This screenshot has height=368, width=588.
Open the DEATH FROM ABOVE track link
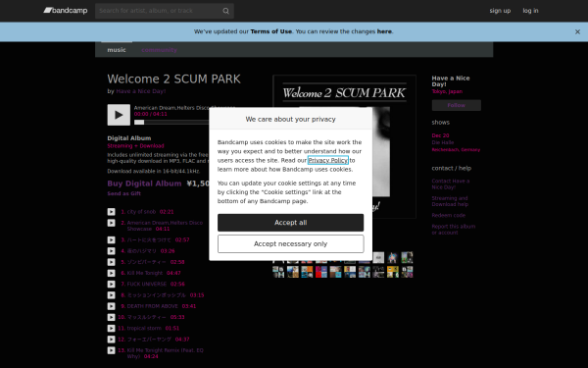tap(152, 306)
